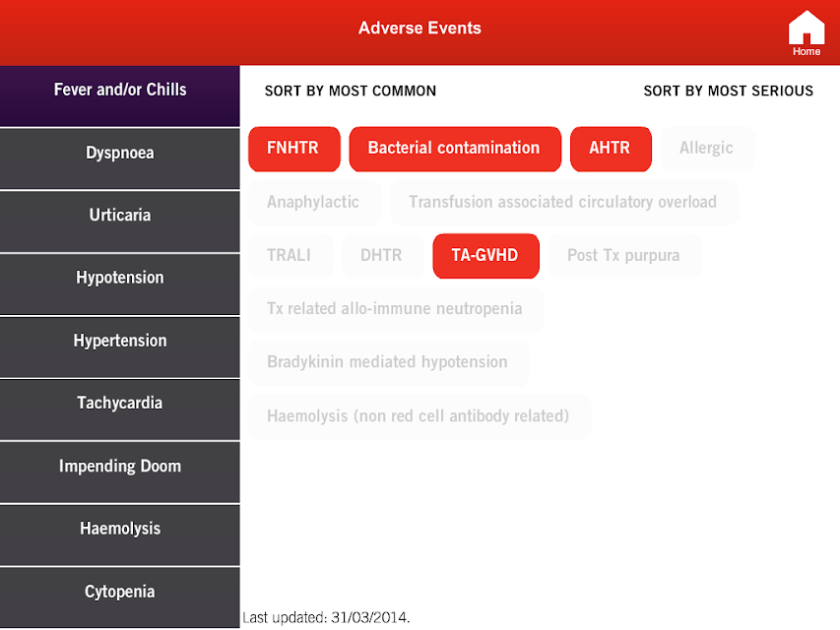Open the Bacterial contamination event

click(x=455, y=149)
